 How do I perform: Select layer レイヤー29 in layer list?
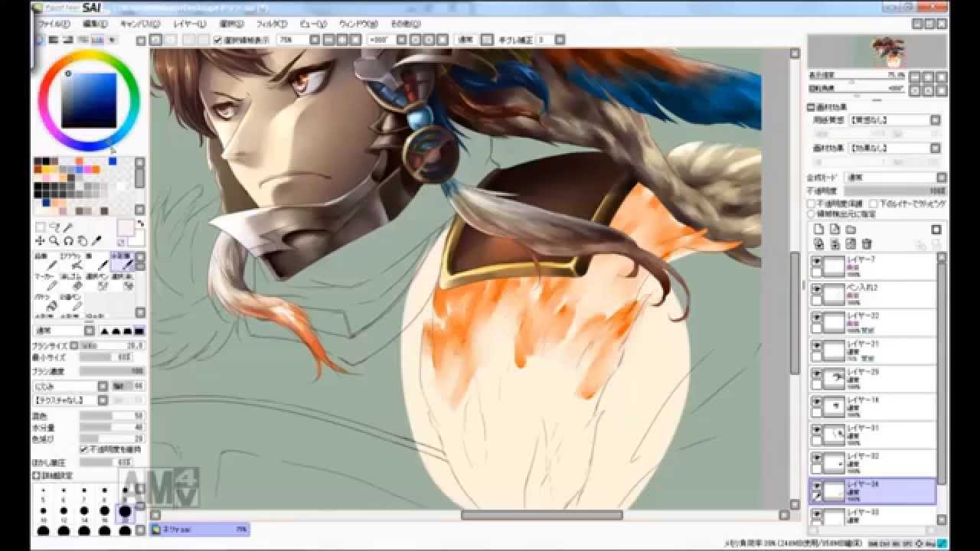click(873, 378)
